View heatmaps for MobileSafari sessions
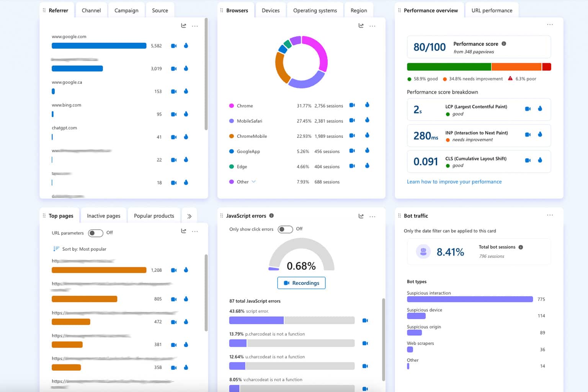Screen dimensions: 588x392 tap(367, 120)
